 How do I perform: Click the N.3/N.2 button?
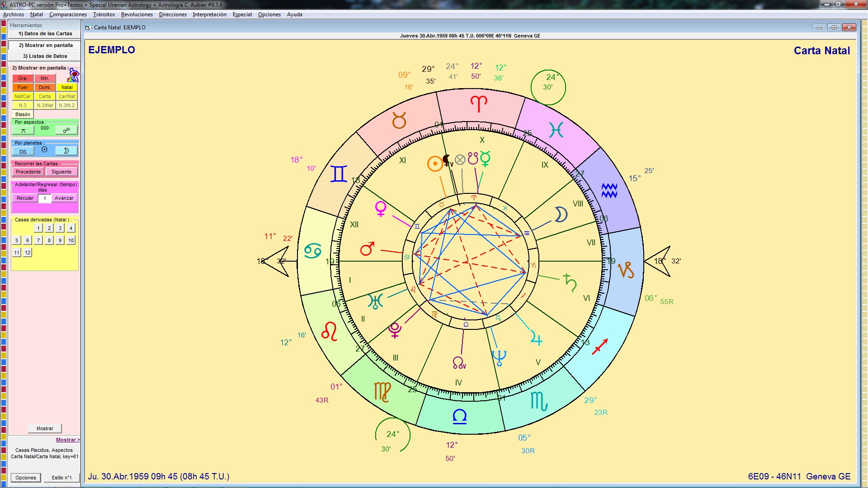[x=67, y=105]
